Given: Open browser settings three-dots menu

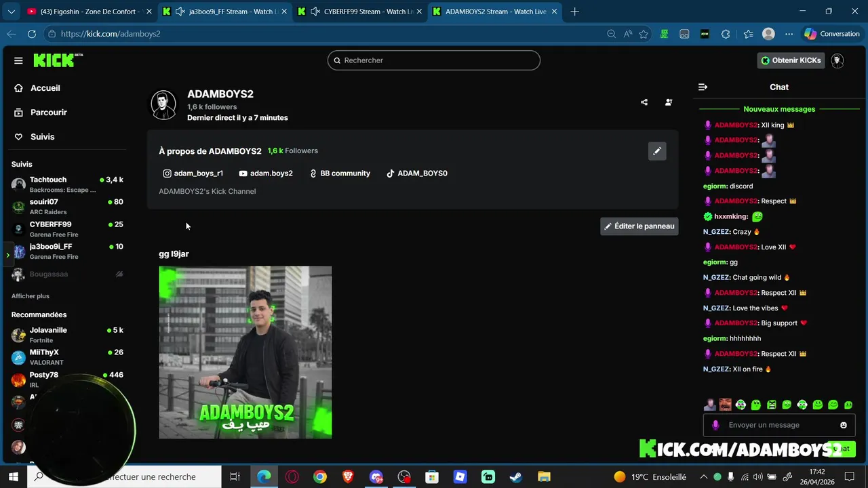Looking at the screenshot, I should coord(789,34).
